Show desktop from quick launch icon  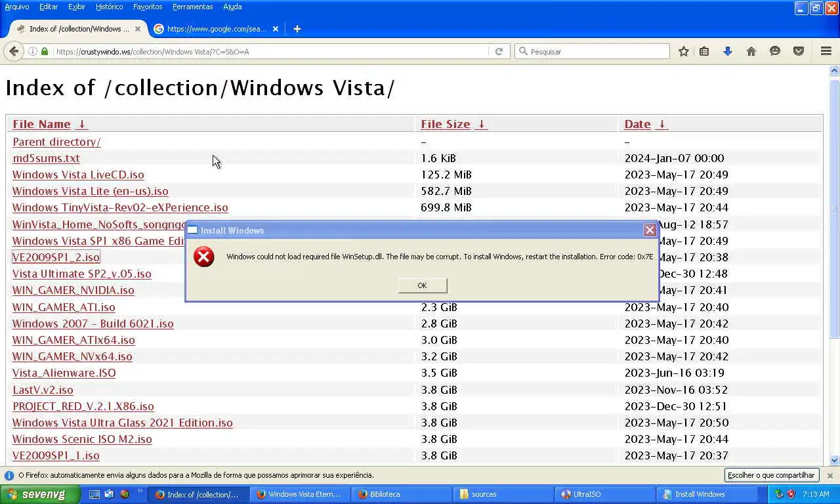tap(94, 494)
